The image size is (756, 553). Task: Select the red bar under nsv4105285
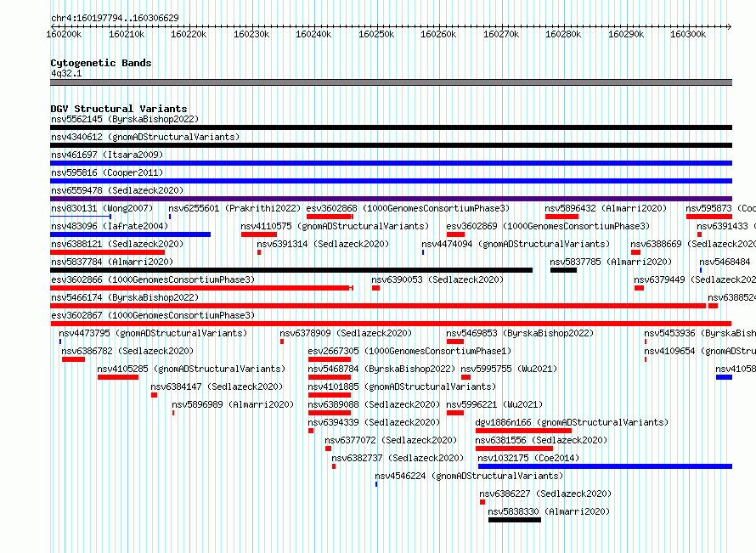117,377
